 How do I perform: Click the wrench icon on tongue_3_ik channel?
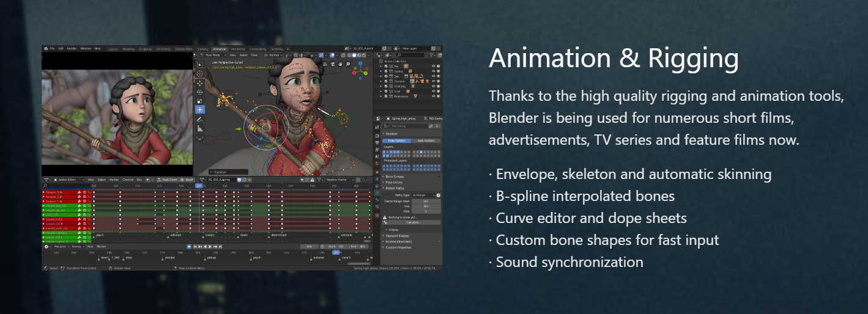pyautogui.click(x=80, y=192)
